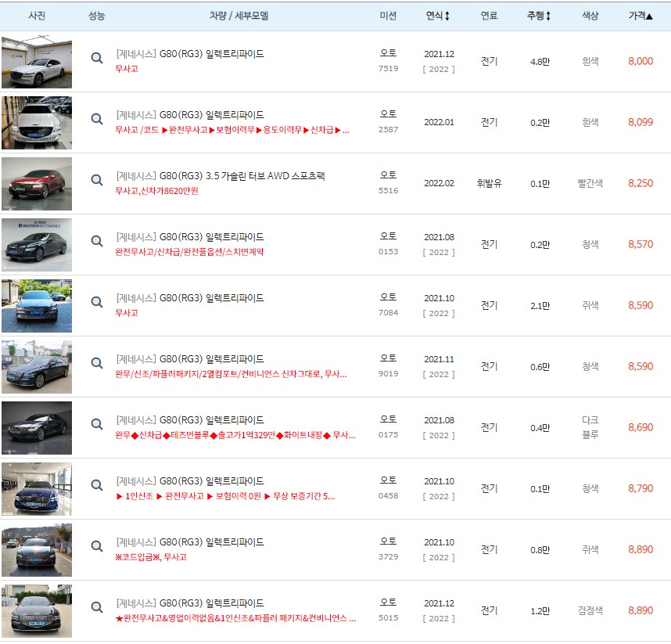Click description starting with 완무/신조/파퓰러패키지
Screen dimensions: 671x644
(231, 374)
